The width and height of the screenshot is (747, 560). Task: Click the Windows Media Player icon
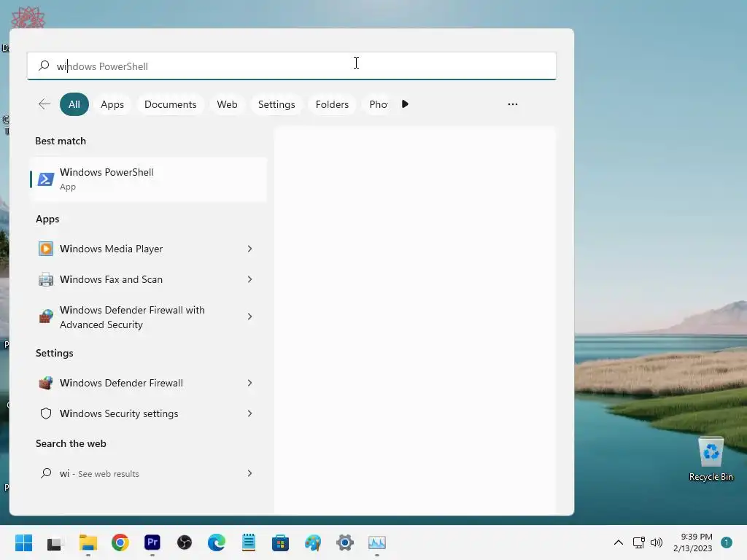(46, 249)
